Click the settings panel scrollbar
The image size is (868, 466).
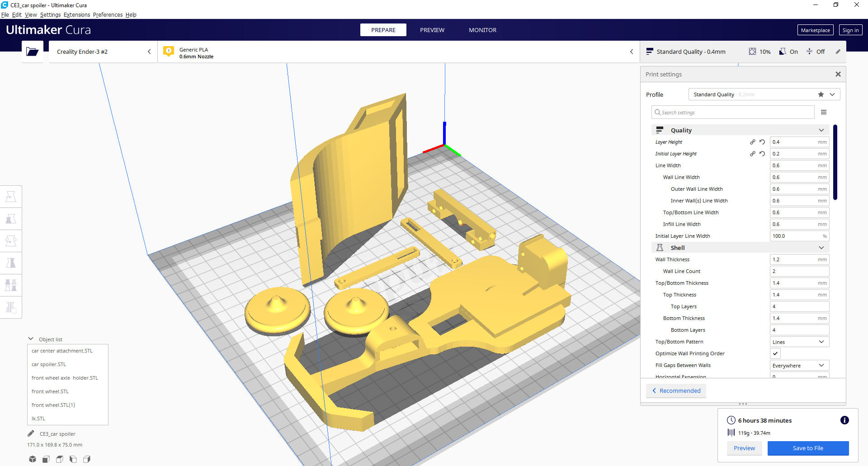pos(835,162)
